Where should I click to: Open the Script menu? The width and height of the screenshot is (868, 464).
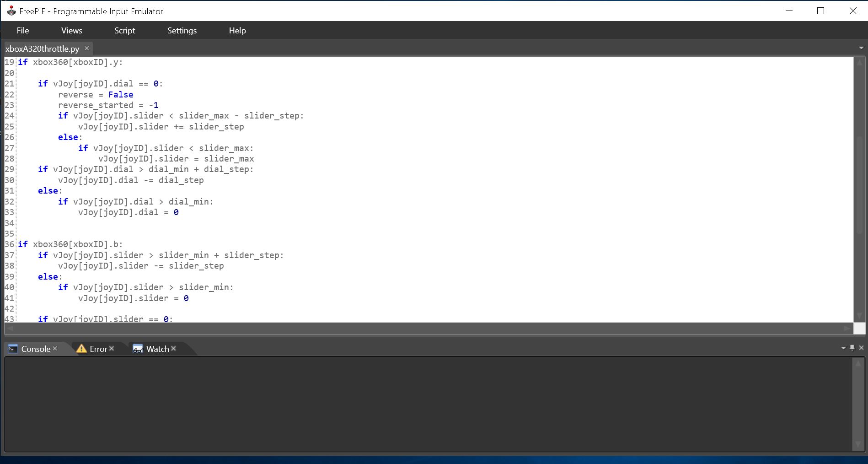coord(124,31)
